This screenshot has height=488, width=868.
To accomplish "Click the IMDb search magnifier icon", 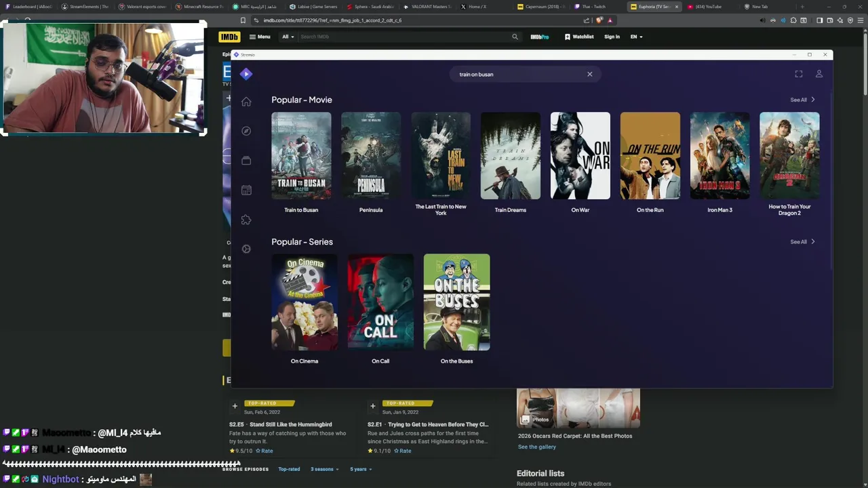I will 515,37.
